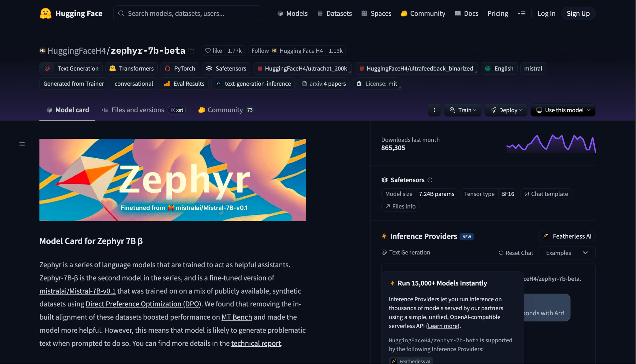This screenshot has height=364, width=636.
Task: Open the Examples dropdown
Action: click(567, 253)
